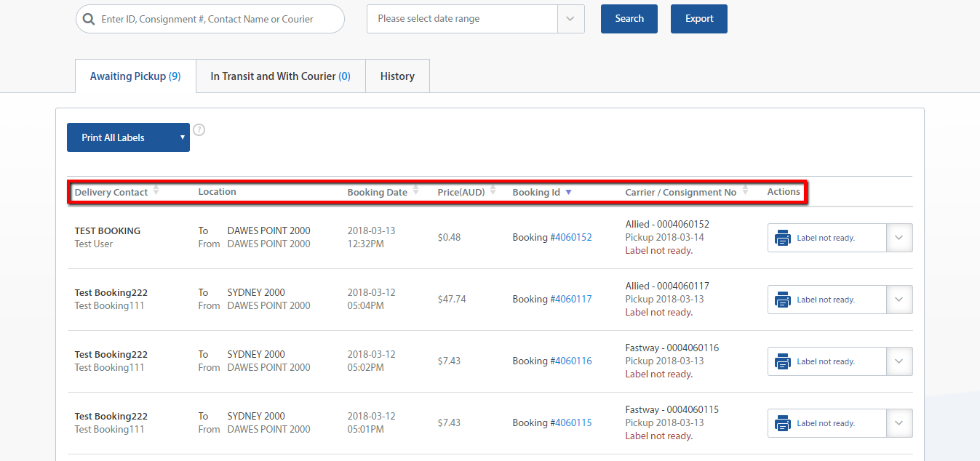Click the Search button
This screenshot has width=980, height=461.
[x=629, y=19]
